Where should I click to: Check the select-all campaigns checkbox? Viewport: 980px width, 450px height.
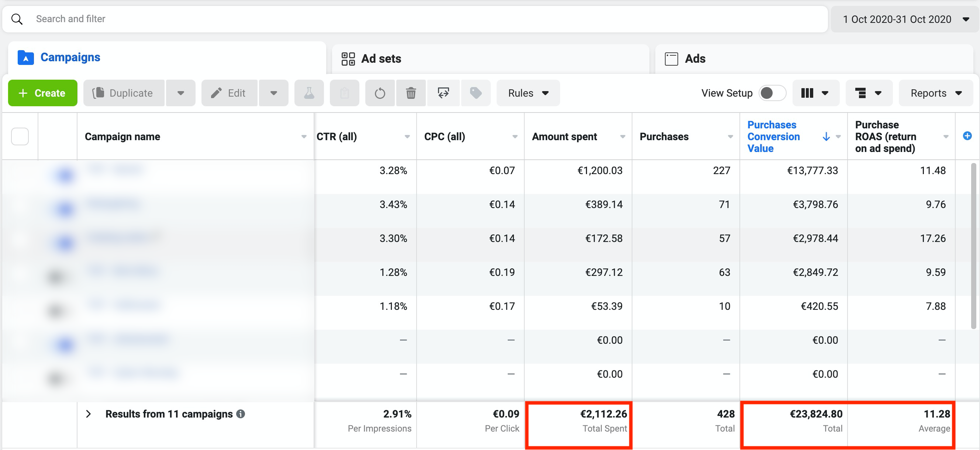(20, 136)
